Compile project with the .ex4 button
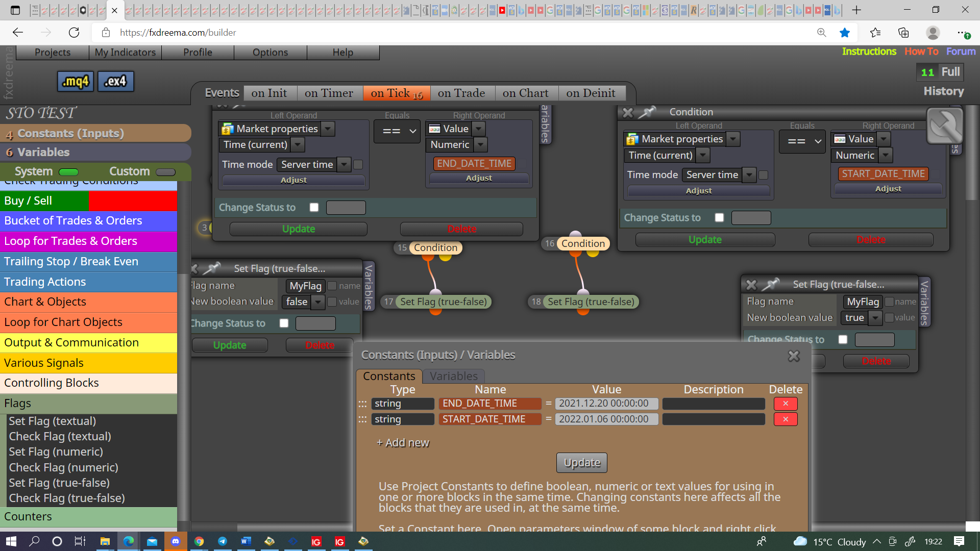This screenshot has height=551, width=980. click(x=115, y=81)
